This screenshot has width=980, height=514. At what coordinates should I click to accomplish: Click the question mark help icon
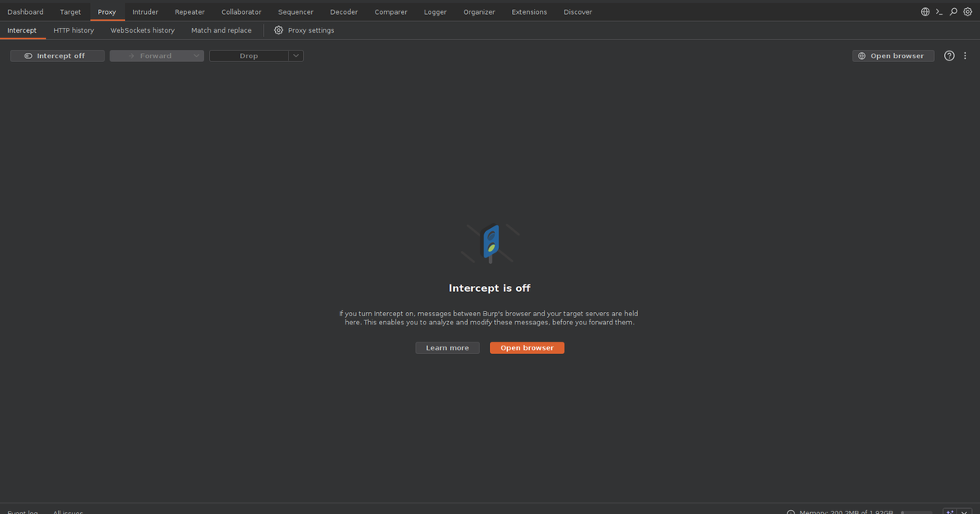(949, 56)
